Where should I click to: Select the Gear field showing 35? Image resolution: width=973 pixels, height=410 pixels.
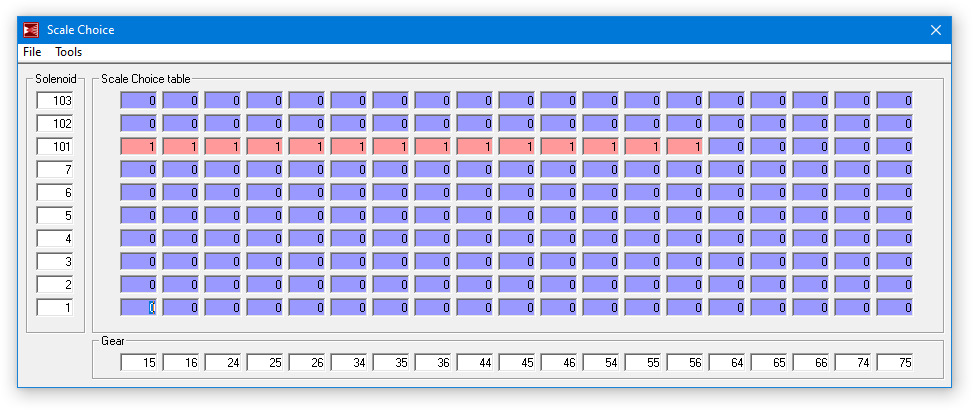(x=391, y=363)
